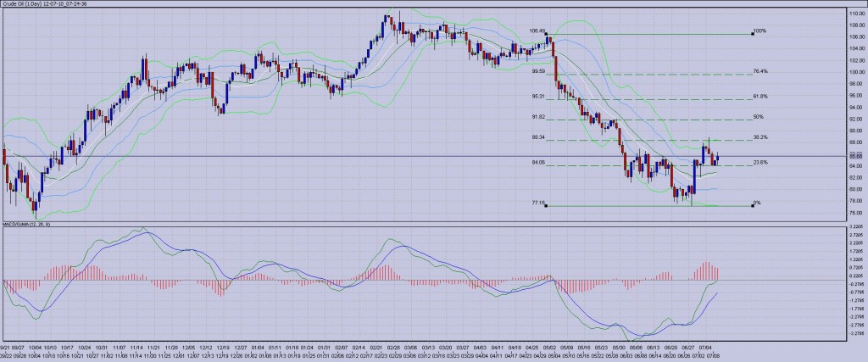
Task: Select the Fibonacci 38.2% level label
Action: click(759, 136)
